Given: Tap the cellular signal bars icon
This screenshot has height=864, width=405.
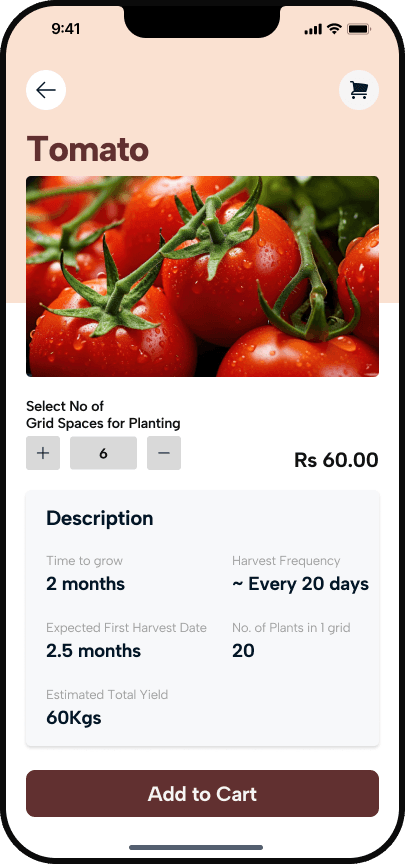Looking at the screenshot, I should [x=313, y=29].
